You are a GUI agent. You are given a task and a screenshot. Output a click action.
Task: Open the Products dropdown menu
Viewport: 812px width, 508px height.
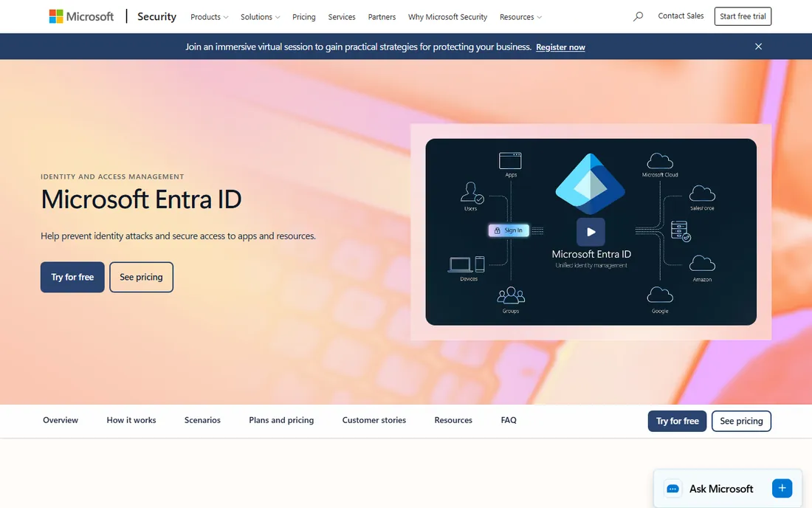tap(209, 17)
